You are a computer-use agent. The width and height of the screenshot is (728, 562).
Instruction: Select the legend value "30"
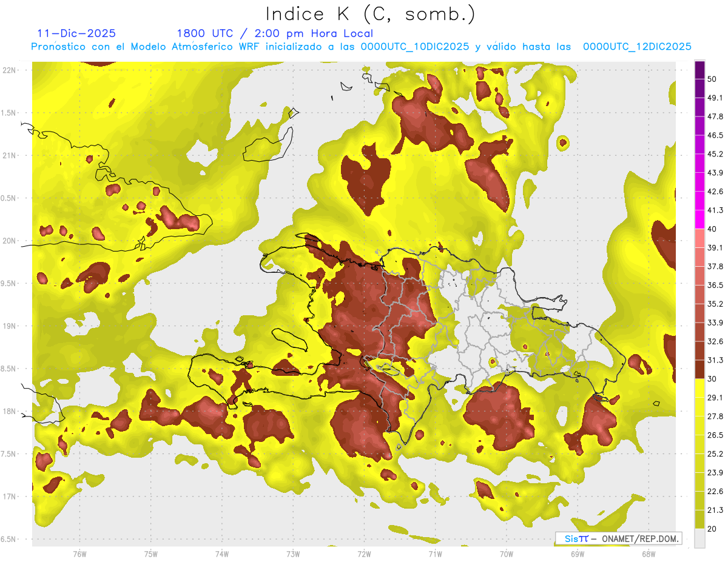pos(713,379)
